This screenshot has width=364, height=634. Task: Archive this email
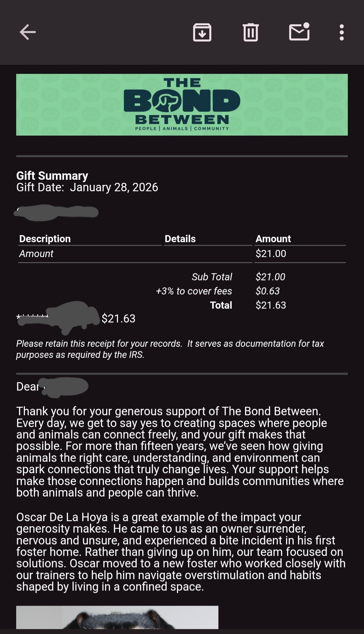coord(202,32)
